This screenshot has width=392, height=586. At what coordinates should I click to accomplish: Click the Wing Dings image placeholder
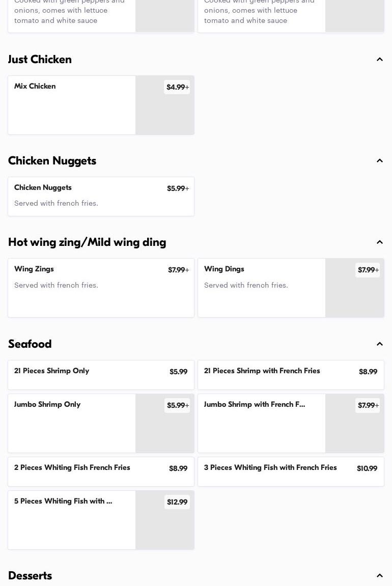(x=354, y=296)
